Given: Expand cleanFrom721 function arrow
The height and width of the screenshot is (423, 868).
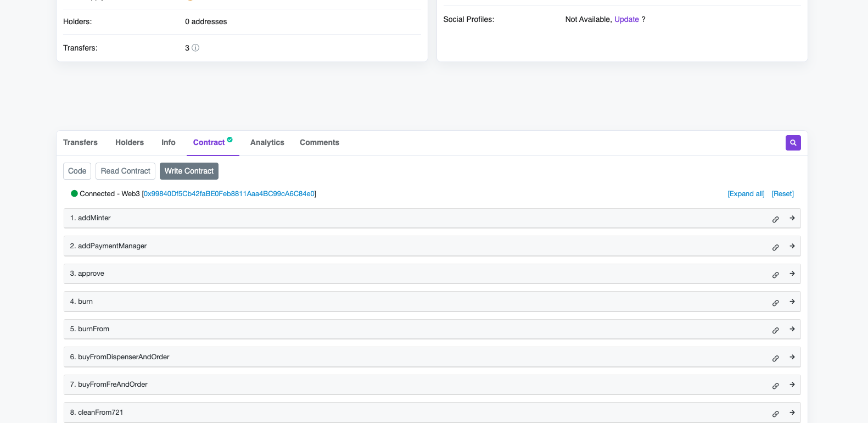Looking at the screenshot, I should tap(792, 413).
